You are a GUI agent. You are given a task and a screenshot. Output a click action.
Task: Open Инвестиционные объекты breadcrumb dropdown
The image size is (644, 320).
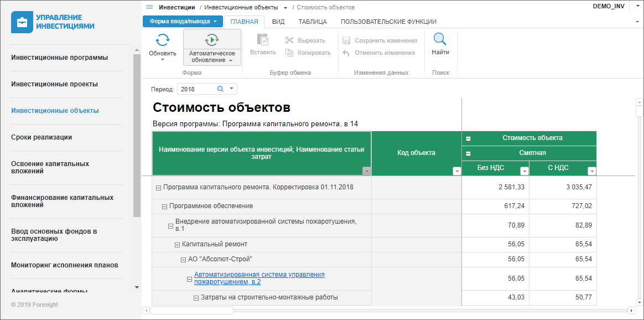[285, 8]
